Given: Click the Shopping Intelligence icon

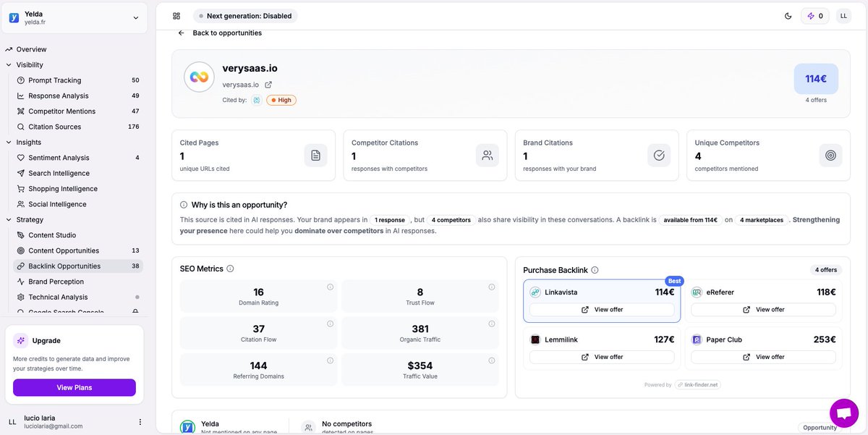Looking at the screenshot, I should [x=21, y=189].
